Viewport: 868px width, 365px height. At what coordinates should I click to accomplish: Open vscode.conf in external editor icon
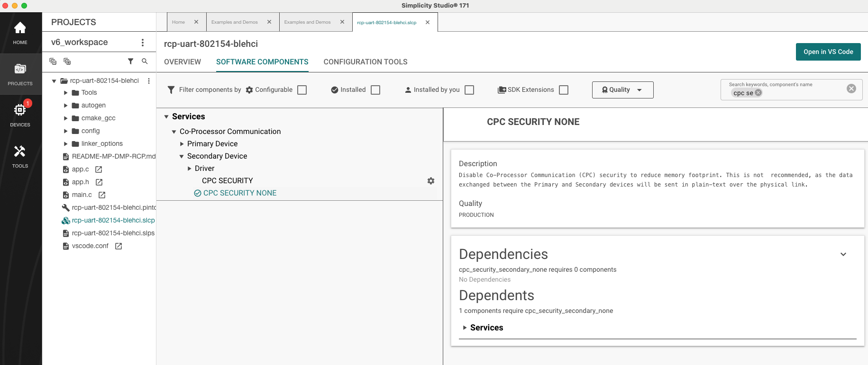[119, 246]
